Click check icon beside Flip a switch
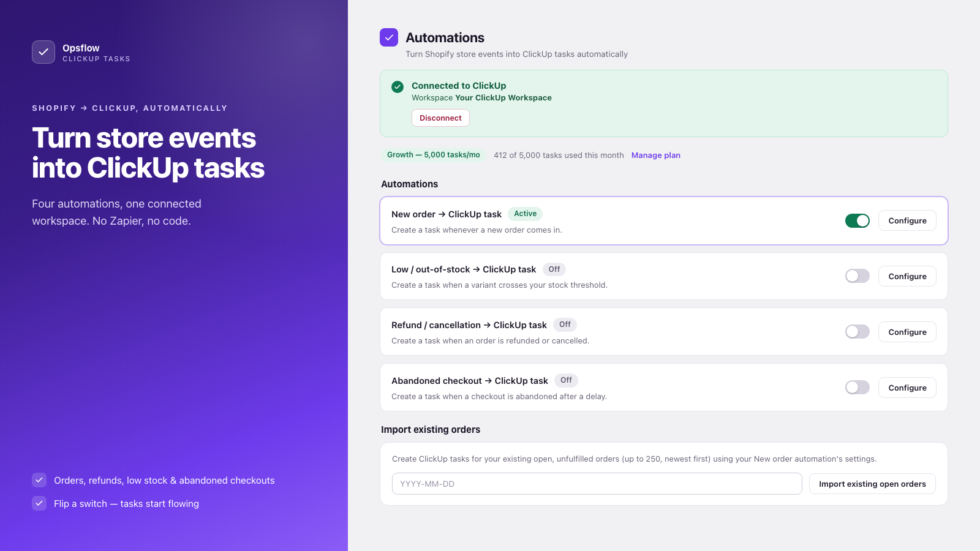Viewport: 980px width, 551px height. pyautogui.click(x=39, y=503)
